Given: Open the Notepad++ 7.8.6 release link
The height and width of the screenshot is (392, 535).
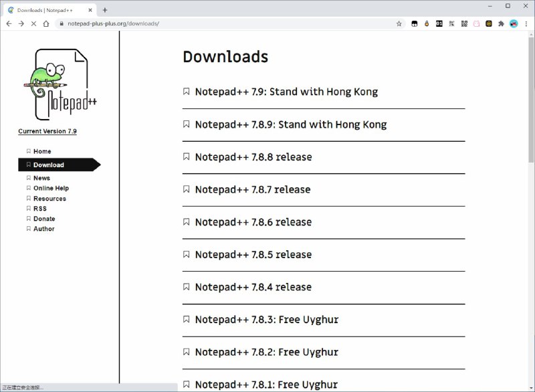Looking at the screenshot, I should point(253,222).
